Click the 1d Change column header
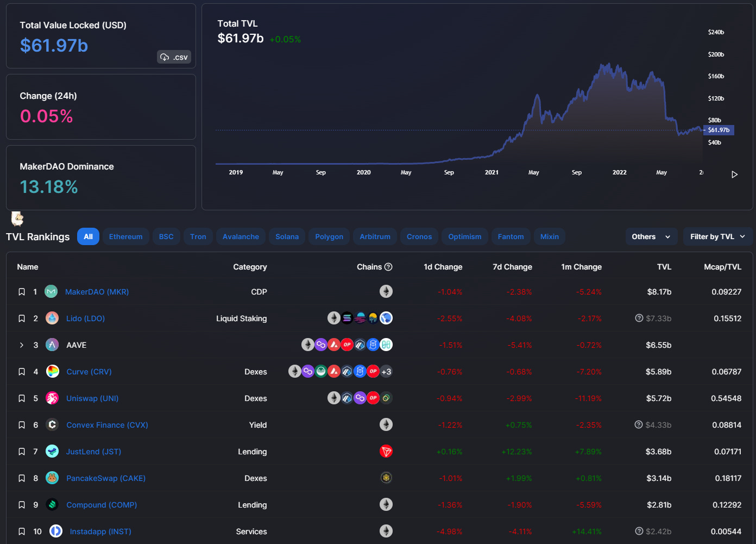Viewport: 756px width, 544px height. [443, 267]
